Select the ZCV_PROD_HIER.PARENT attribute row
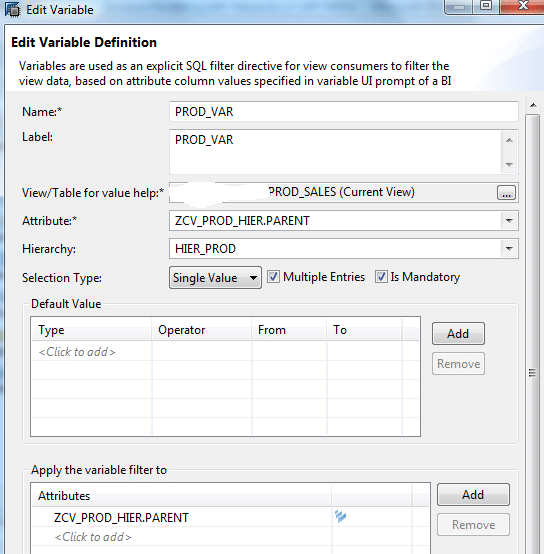This screenshot has height=554, width=544. tap(182, 518)
